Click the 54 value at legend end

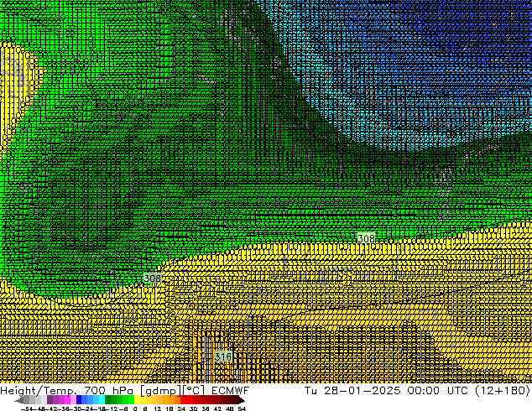pyautogui.click(x=242, y=408)
